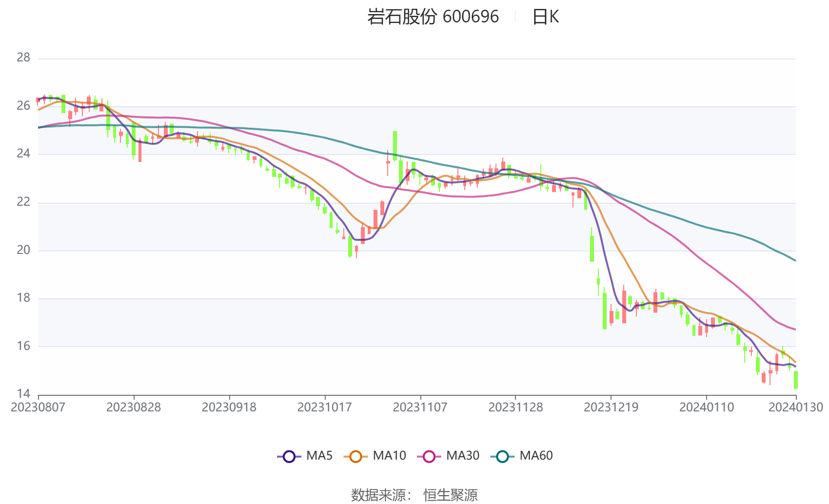Click the tall green candlestick peaking near 25
The image size is (829, 504).
[x=395, y=146]
